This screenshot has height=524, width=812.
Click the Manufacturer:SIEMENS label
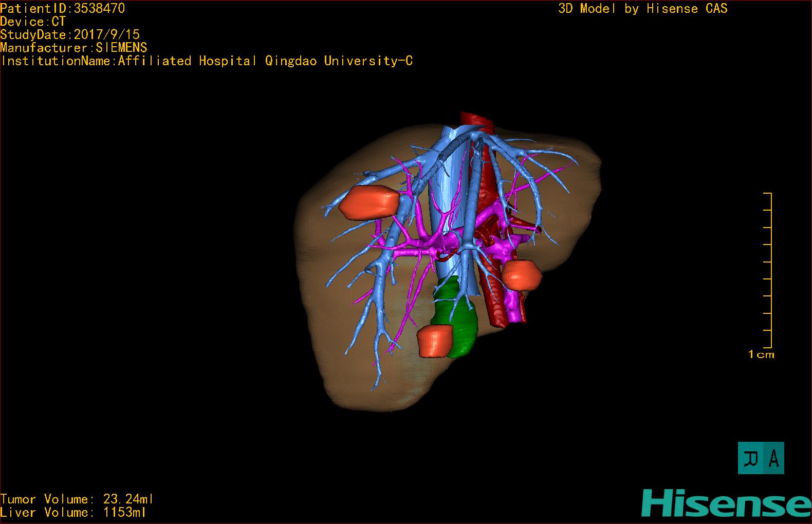point(73,48)
